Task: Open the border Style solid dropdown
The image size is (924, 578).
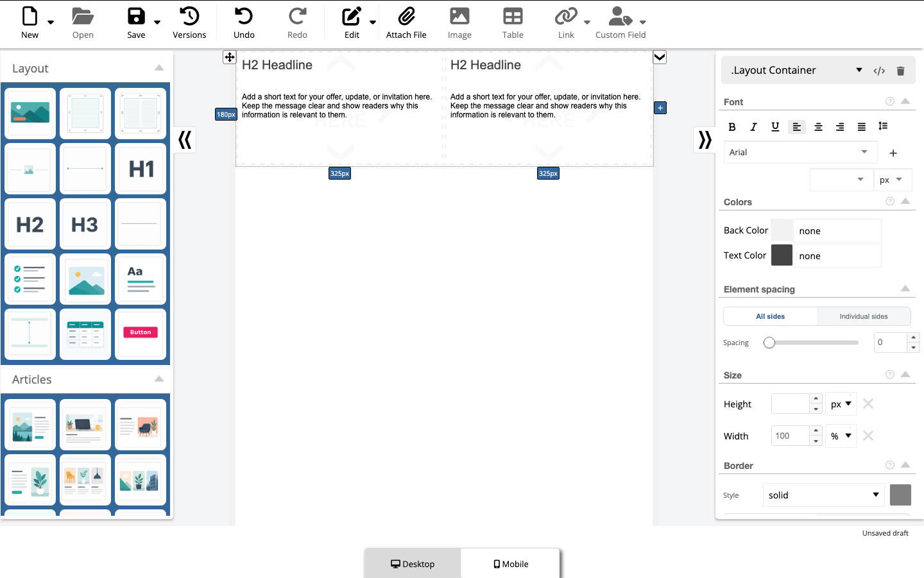Action: 824,495
